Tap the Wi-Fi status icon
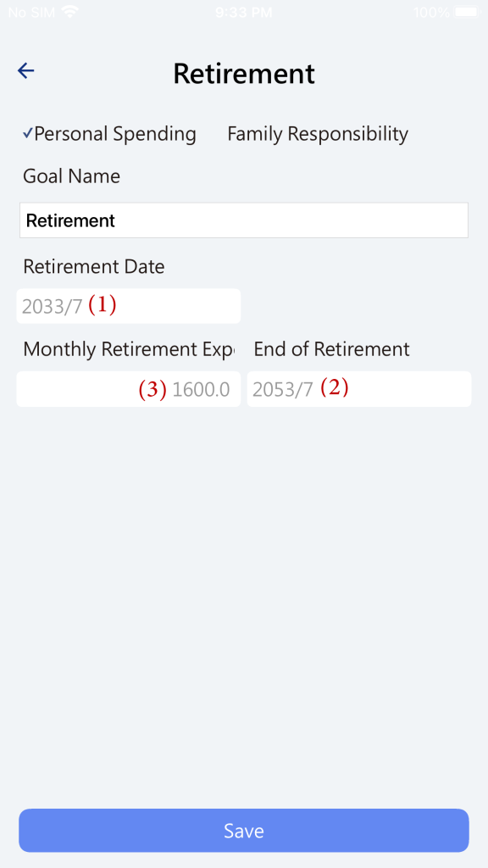 [x=69, y=12]
